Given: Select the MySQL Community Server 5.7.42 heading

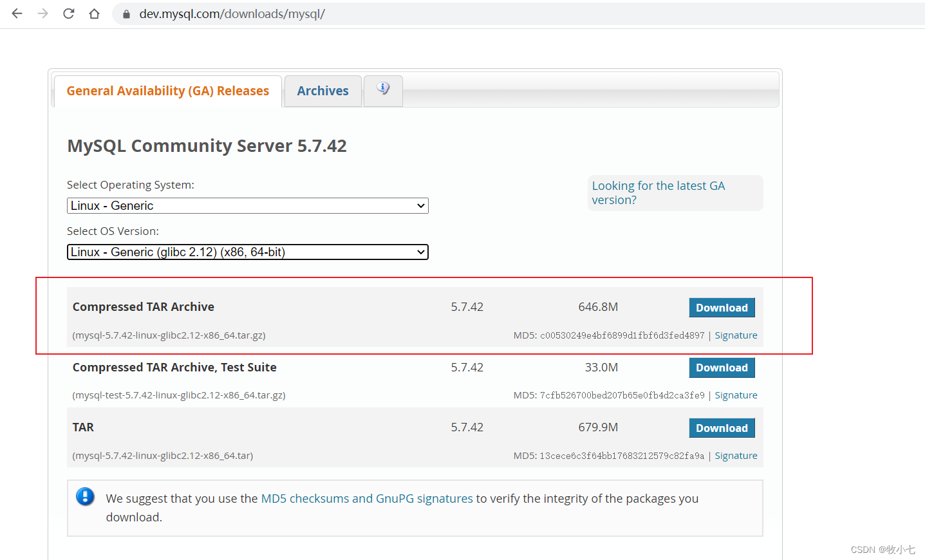Looking at the screenshot, I should pos(207,146).
